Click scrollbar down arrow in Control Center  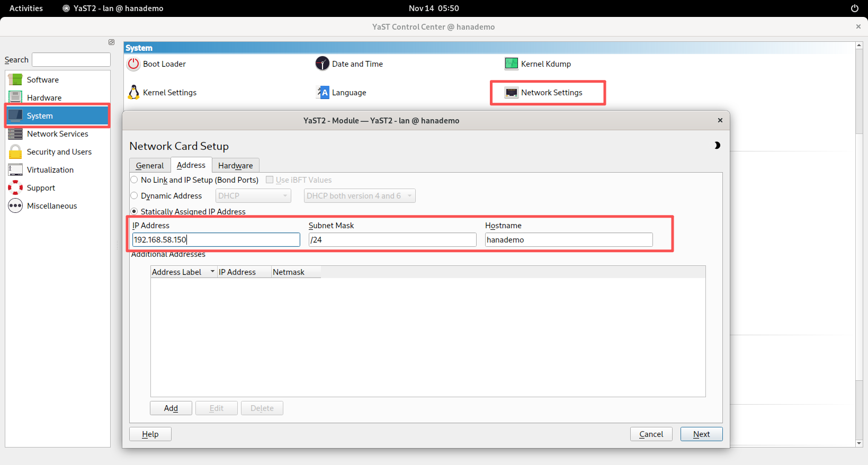(859, 443)
